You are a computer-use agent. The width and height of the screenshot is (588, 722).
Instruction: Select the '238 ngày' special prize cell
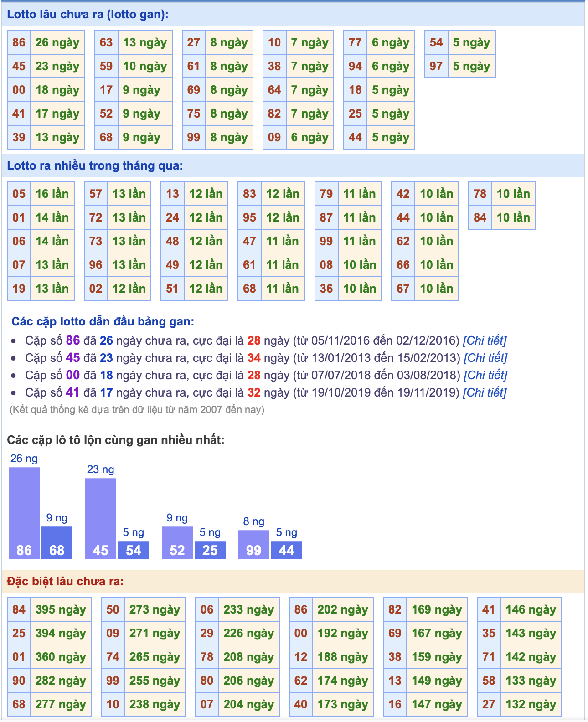(x=155, y=704)
